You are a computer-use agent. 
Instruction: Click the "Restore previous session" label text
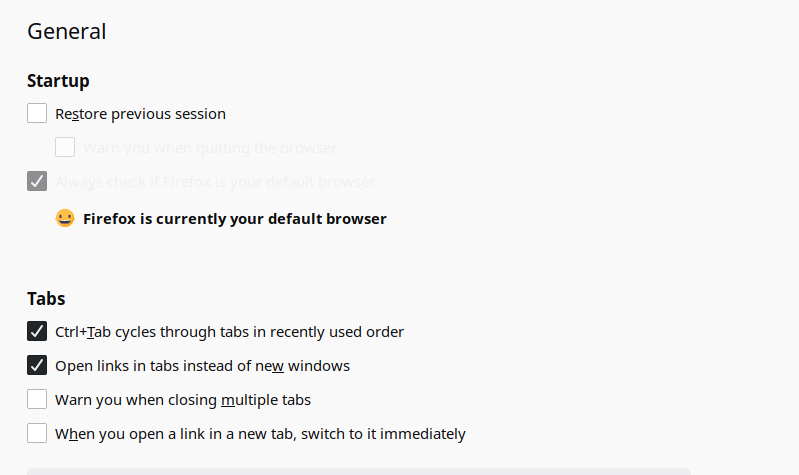140,114
